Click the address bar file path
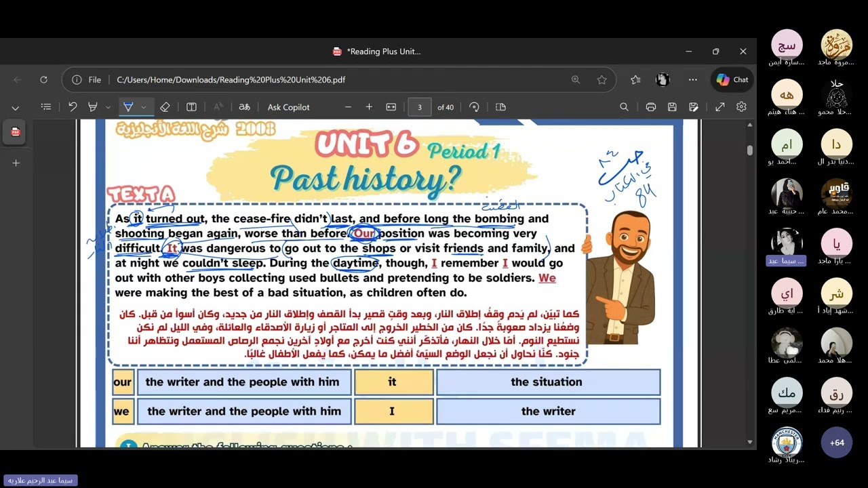The height and width of the screenshot is (488, 868). (x=231, y=79)
